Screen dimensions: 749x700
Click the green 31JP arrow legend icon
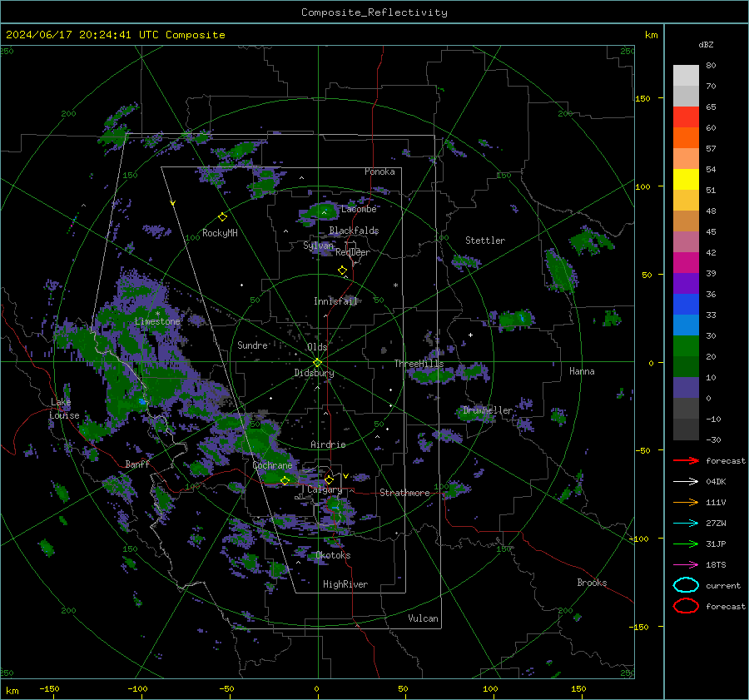(x=686, y=544)
